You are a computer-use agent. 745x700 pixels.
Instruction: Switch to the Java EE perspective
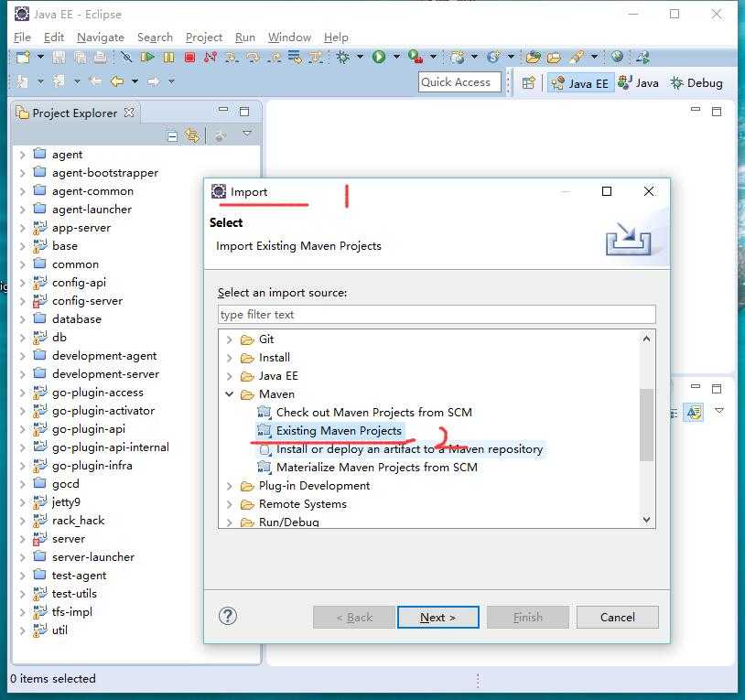pyautogui.click(x=580, y=83)
